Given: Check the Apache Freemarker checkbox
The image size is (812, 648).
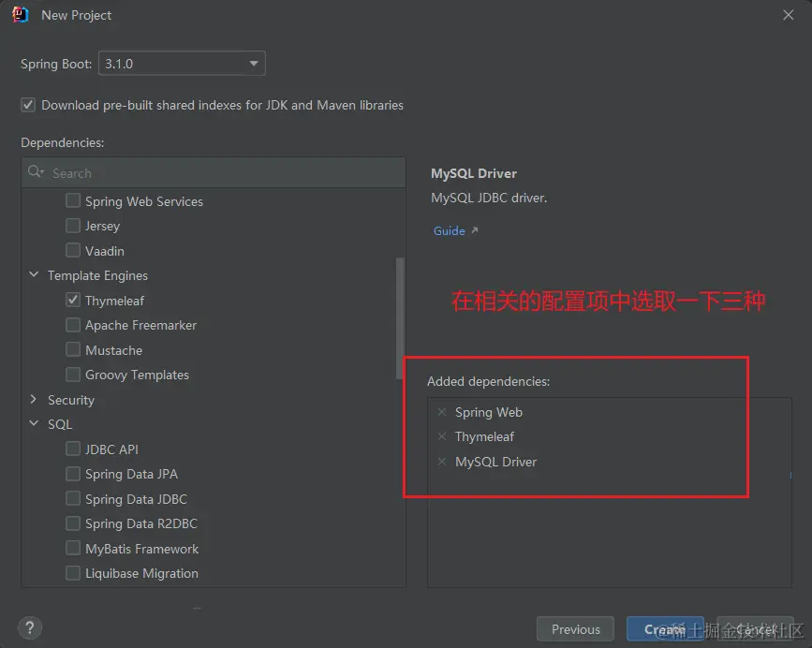Looking at the screenshot, I should tap(73, 325).
